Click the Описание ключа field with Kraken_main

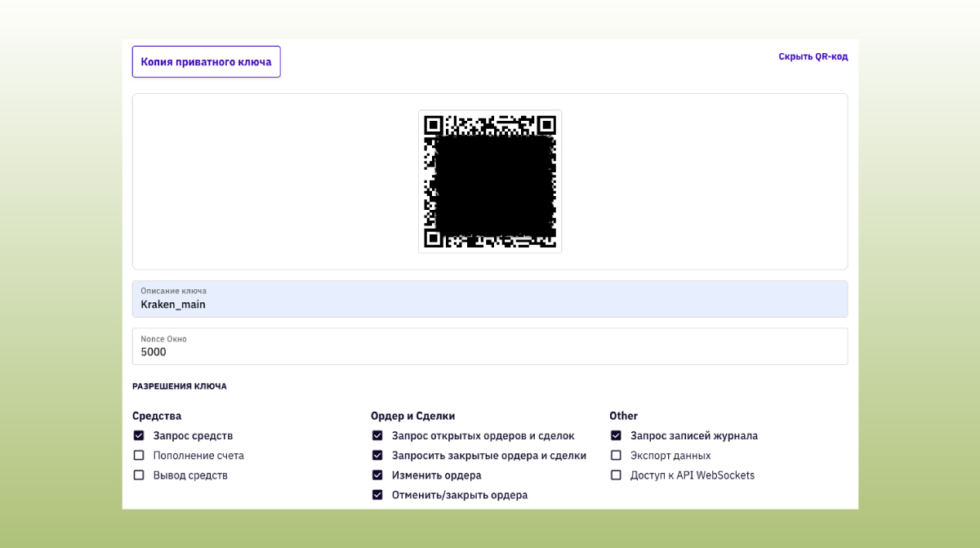pyautogui.click(x=490, y=299)
